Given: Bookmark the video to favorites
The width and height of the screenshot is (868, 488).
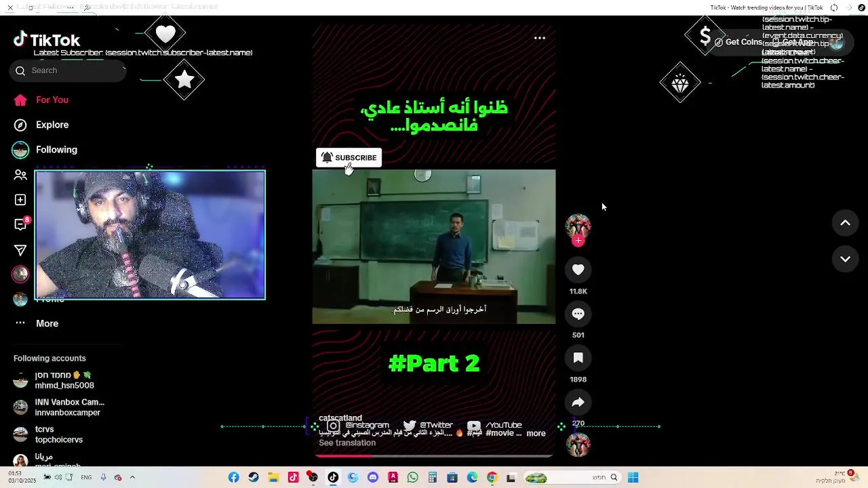Looking at the screenshot, I should point(578,358).
